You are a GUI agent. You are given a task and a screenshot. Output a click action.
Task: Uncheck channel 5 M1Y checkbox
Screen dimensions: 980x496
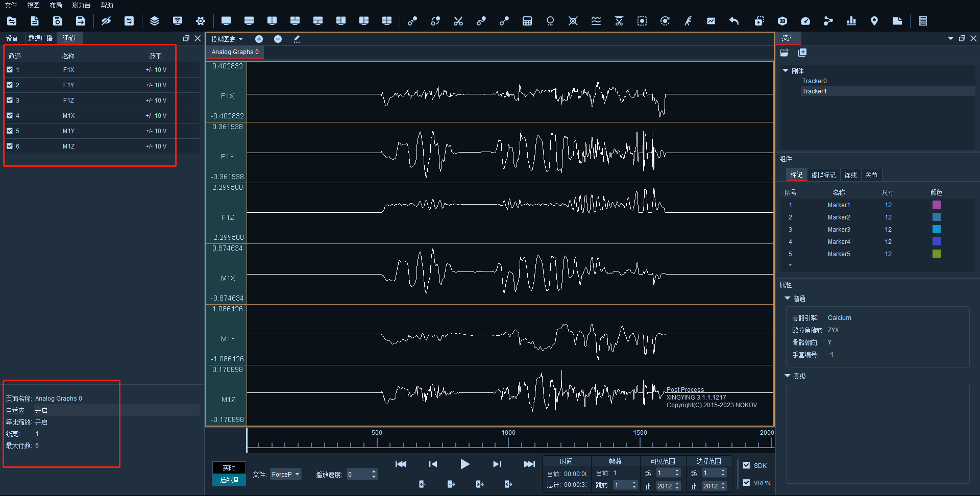click(x=10, y=131)
